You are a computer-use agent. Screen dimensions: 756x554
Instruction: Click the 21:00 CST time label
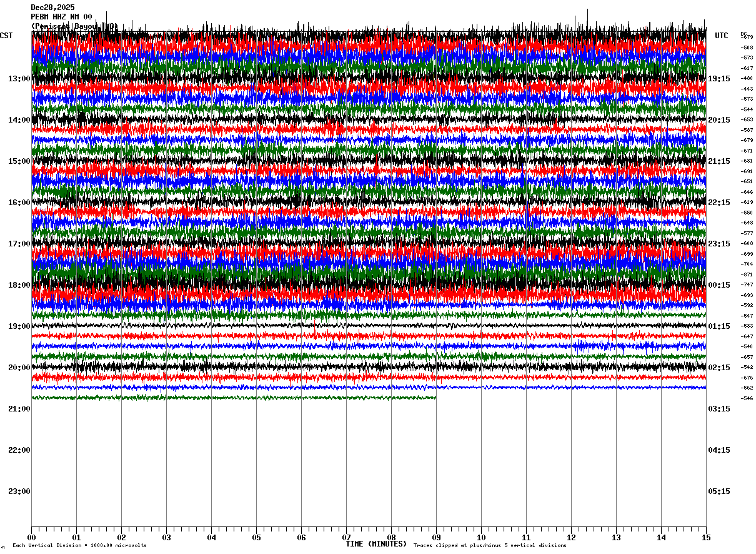coord(19,409)
